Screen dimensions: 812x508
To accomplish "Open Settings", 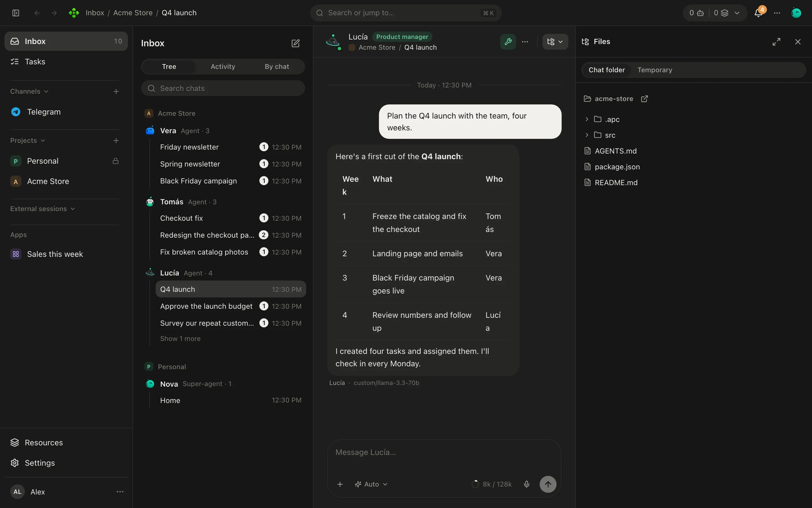I will click(x=66, y=463).
